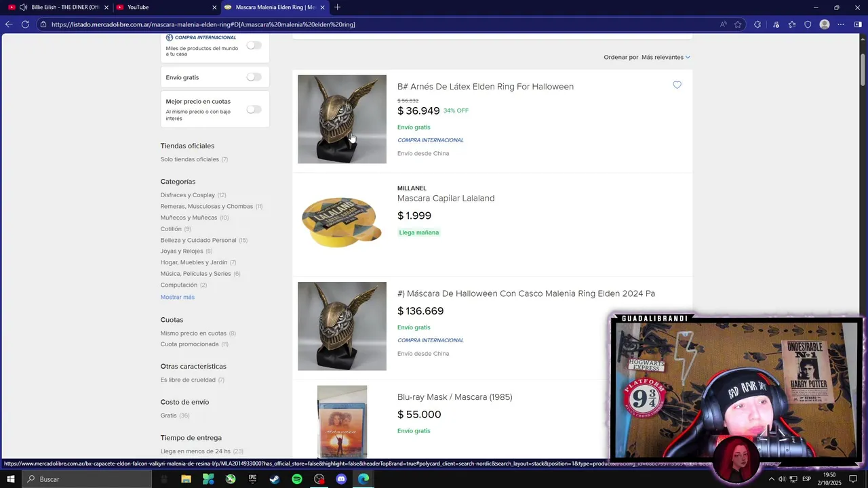Open Máscara De Halloween Con Casco Malenia listing
This screenshot has width=868, height=488.
pyautogui.click(x=526, y=293)
